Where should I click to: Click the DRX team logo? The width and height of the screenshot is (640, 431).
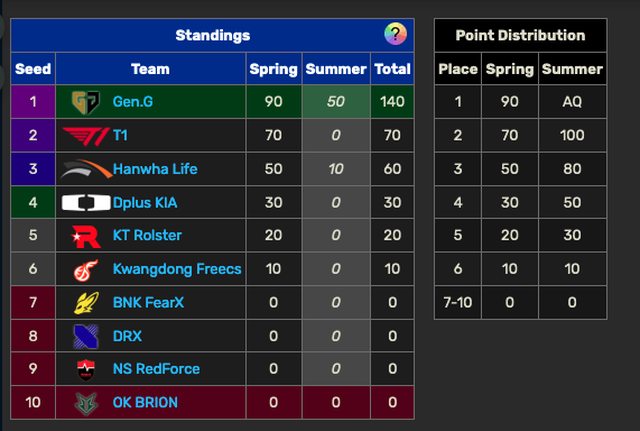[x=85, y=336]
